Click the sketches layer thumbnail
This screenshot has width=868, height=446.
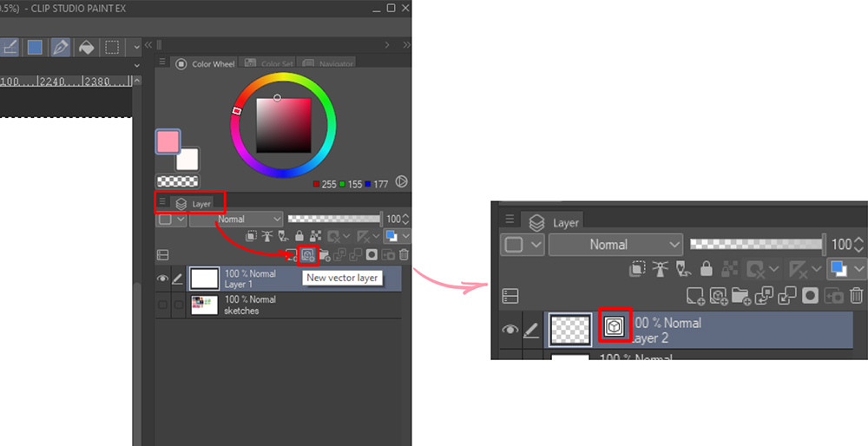[x=205, y=305]
